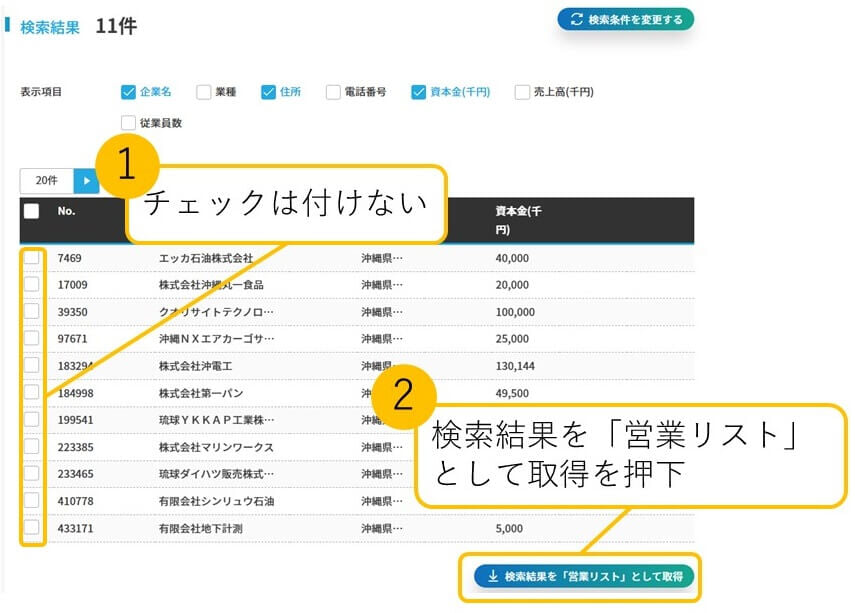The height and width of the screenshot is (613, 855).
Task: Click the No. column header
Action: [x=67, y=211]
